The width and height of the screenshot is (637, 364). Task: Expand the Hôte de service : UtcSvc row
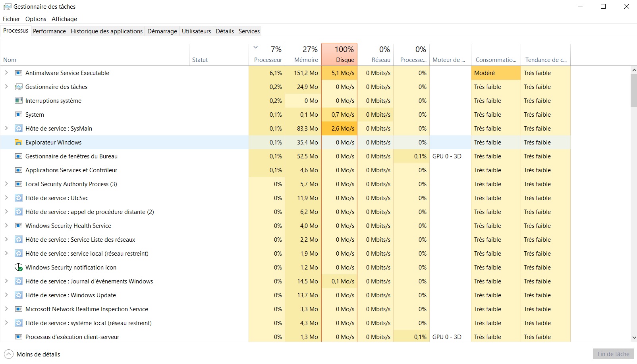point(6,198)
